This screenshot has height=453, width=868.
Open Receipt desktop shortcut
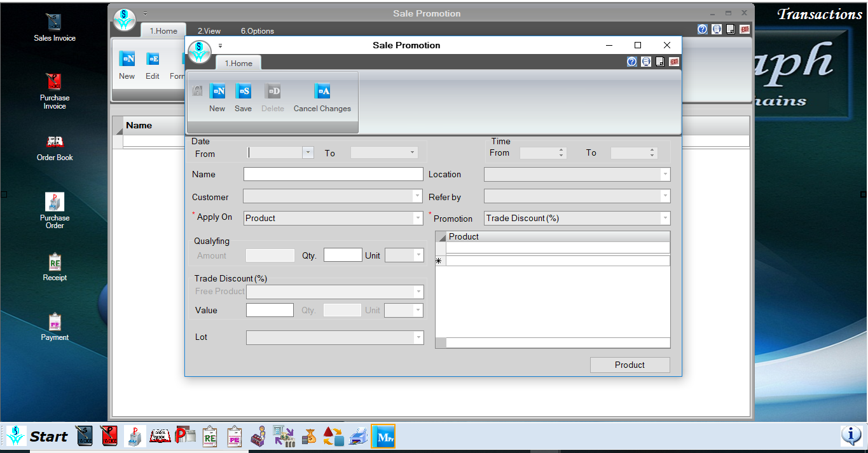[55, 267]
